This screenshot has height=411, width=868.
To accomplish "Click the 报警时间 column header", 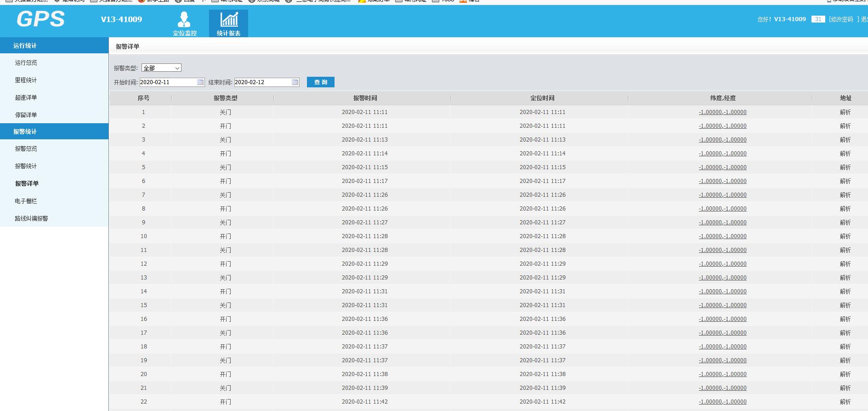I will click(365, 98).
